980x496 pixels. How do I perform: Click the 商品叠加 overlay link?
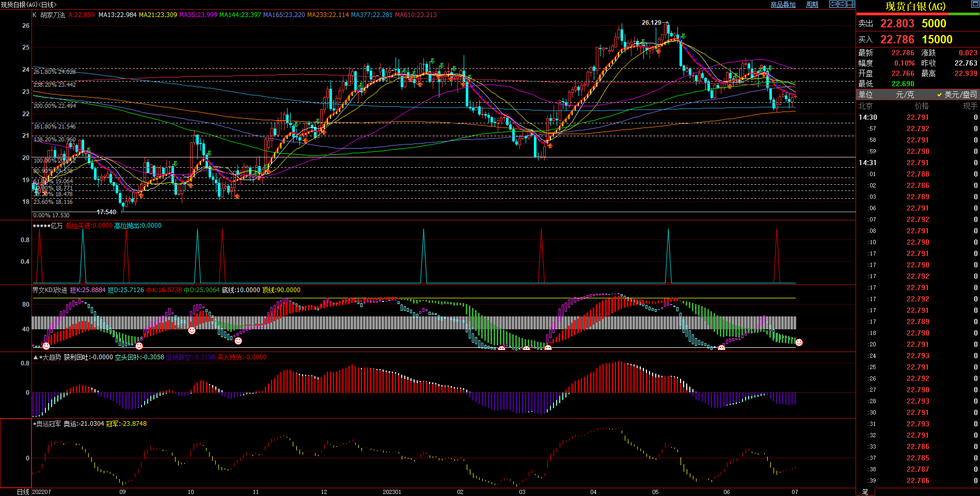[783, 5]
